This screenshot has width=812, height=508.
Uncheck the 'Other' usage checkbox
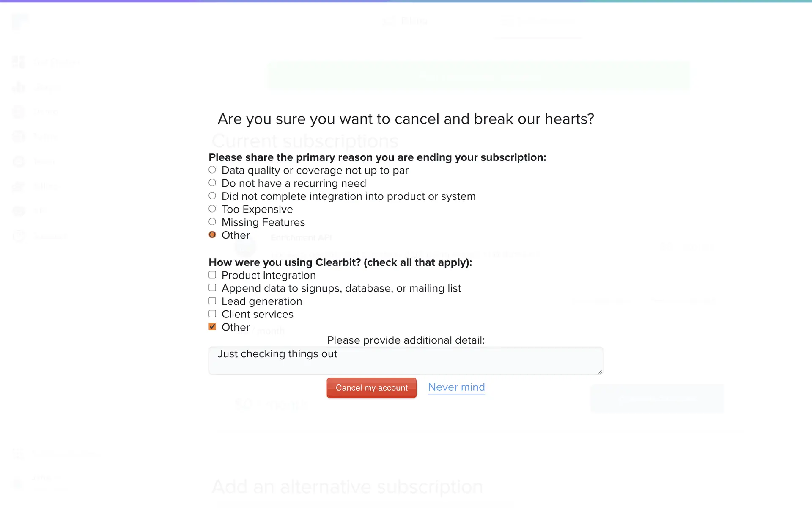212,327
